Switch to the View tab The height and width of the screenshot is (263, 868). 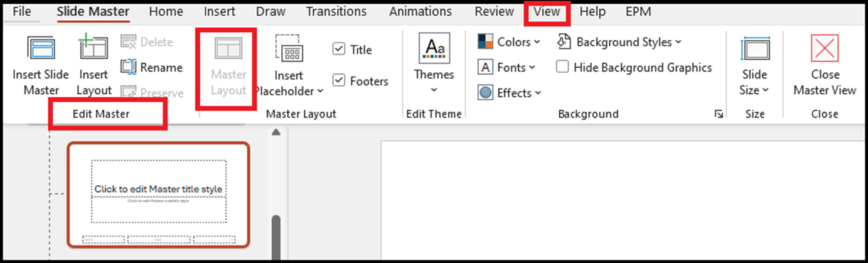(x=546, y=11)
